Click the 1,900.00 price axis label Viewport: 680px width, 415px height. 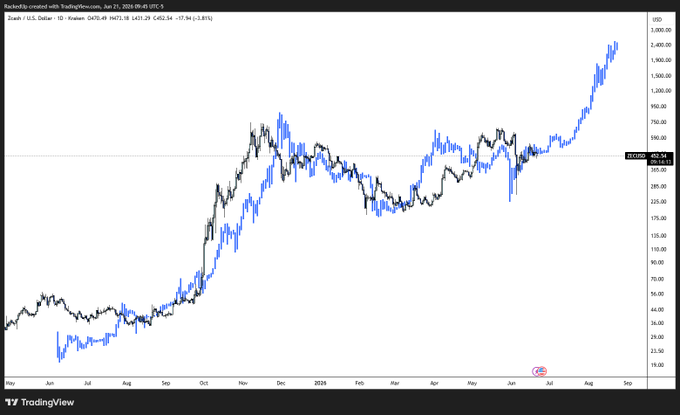tap(661, 60)
